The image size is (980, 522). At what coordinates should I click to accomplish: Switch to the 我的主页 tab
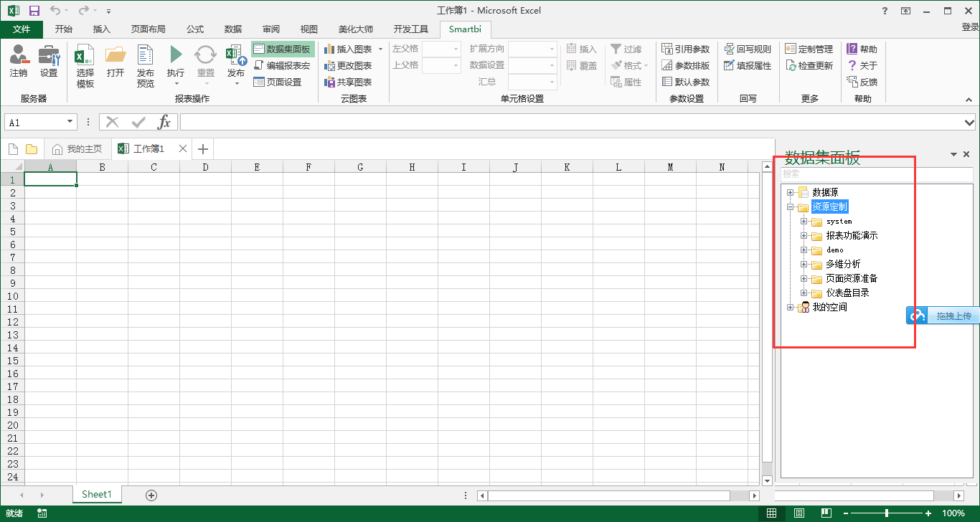pyautogui.click(x=77, y=148)
